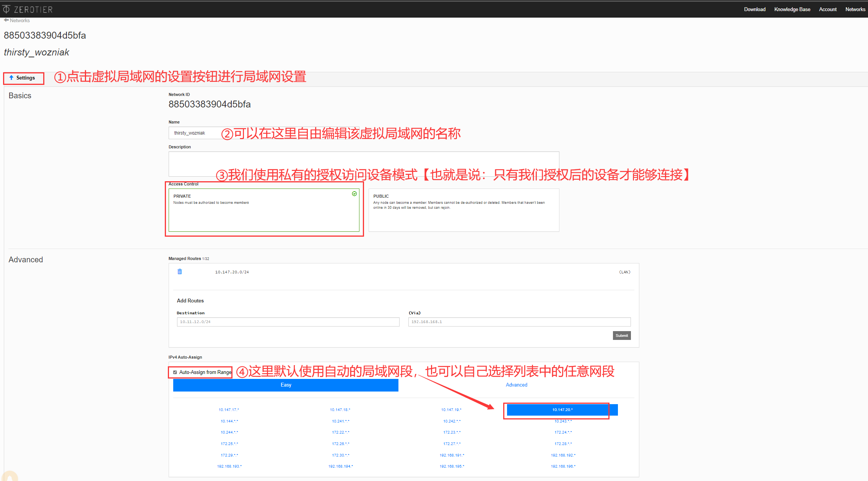868x481 pixels.
Task: Select the highlighted 10.147.20.* range
Action: coord(562,410)
